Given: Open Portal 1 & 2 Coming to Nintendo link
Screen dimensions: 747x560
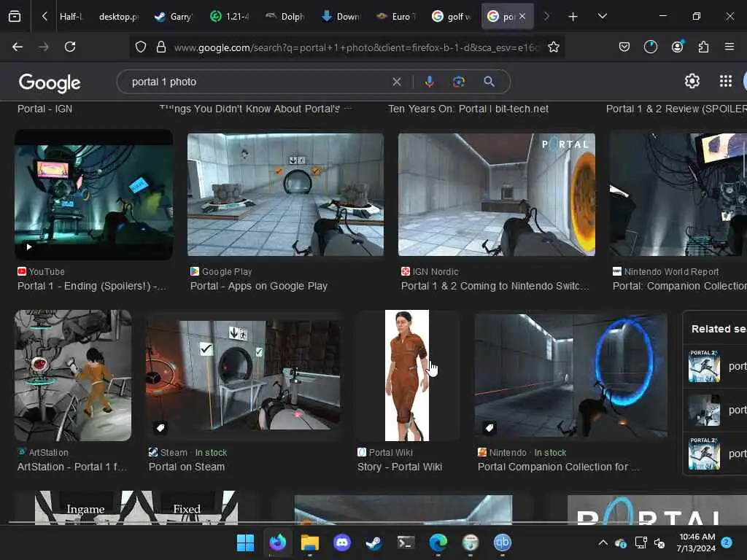Looking at the screenshot, I should click(495, 286).
